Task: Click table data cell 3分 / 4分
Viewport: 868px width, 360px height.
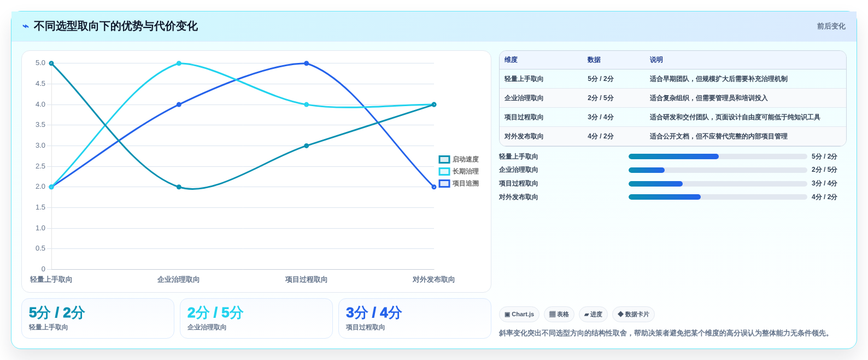Action: (x=601, y=117)
